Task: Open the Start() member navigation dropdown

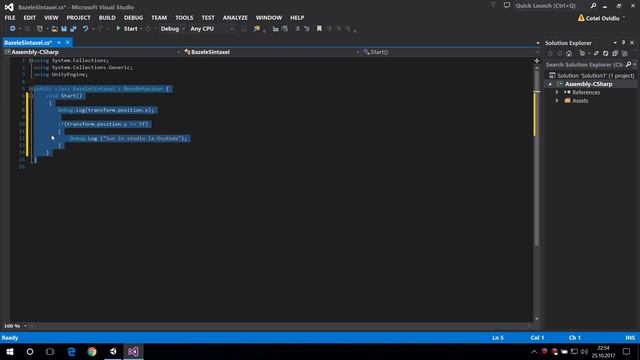Action: (x=451, y=52)
